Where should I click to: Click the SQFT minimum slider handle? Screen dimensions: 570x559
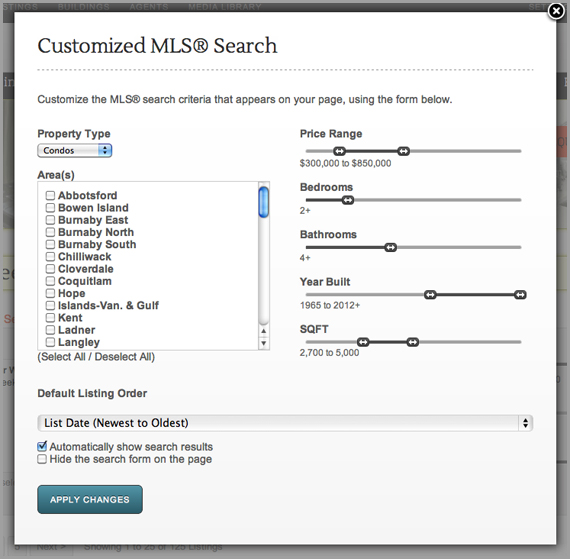363,342
